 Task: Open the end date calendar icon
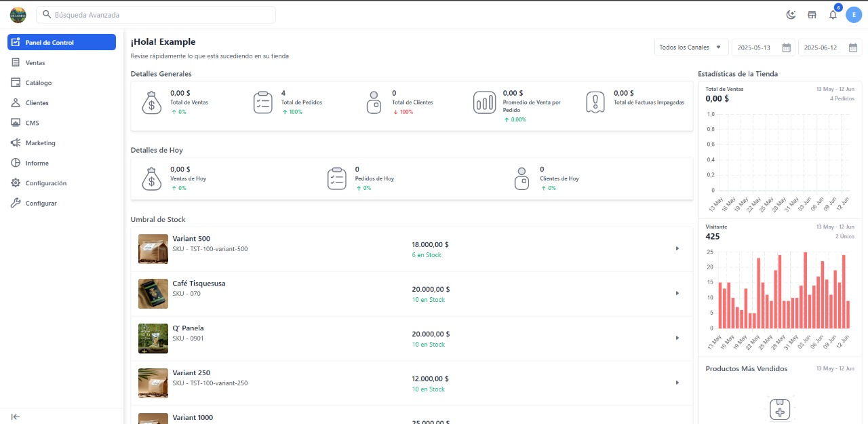coord(852,47)
